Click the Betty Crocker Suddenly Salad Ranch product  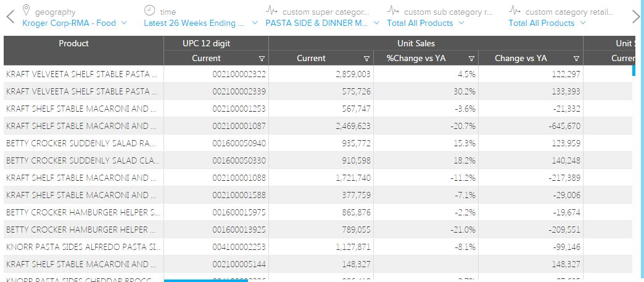click(x=83, y=143)
